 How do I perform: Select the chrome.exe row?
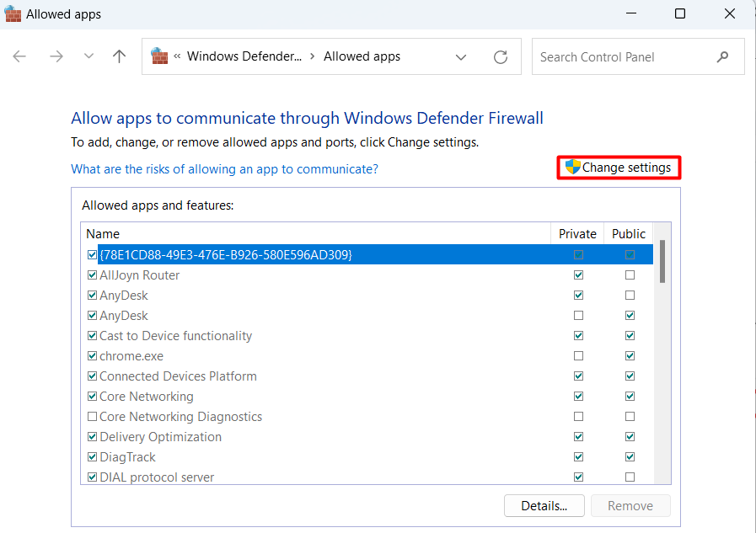[367, 356]
